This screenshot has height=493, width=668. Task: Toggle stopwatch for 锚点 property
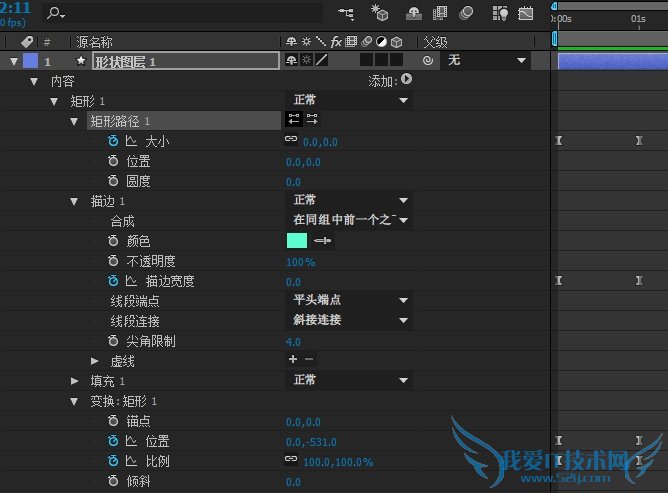click(112, 421)
